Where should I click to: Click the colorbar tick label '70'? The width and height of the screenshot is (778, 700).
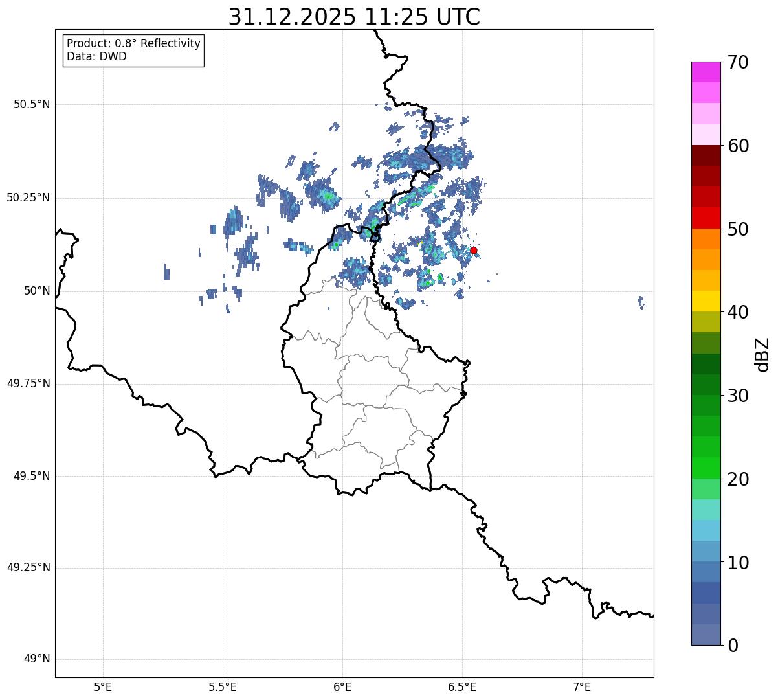(x=739, y=63)
